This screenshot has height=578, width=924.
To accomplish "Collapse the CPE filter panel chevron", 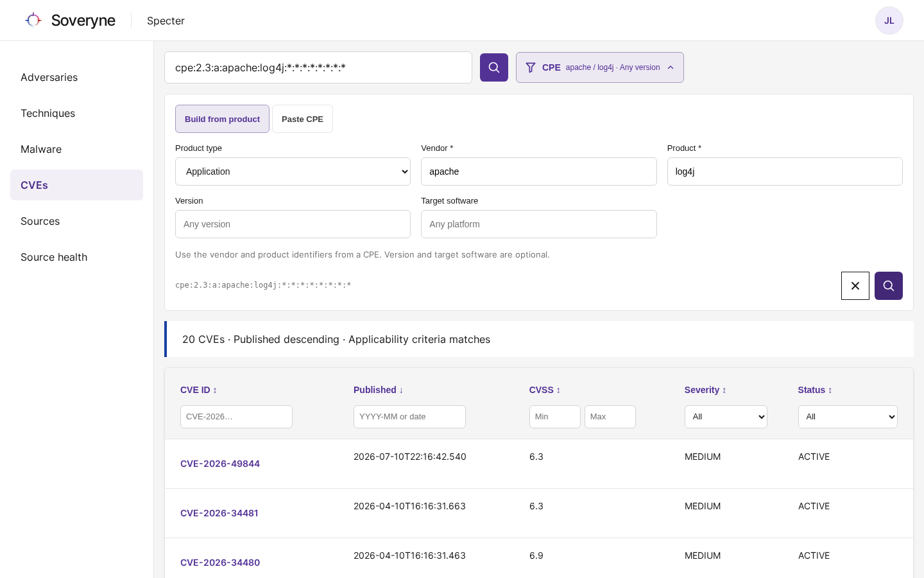I will pos(671,67).
